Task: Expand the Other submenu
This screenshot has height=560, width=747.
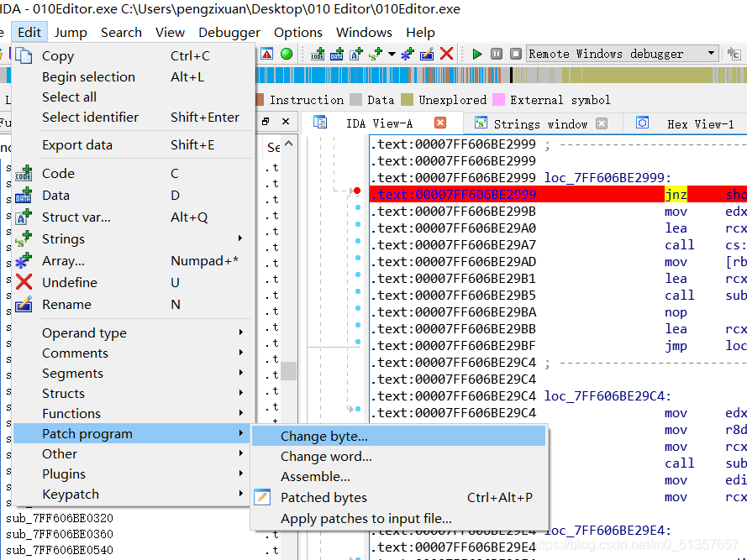Action: [132, 454]
